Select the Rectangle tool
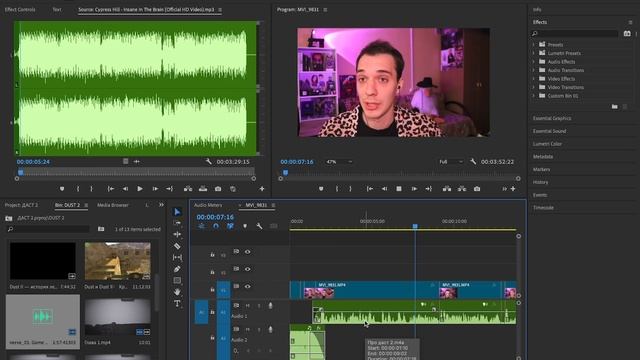The height and width of the screenshot is (360, 640). 177,280
